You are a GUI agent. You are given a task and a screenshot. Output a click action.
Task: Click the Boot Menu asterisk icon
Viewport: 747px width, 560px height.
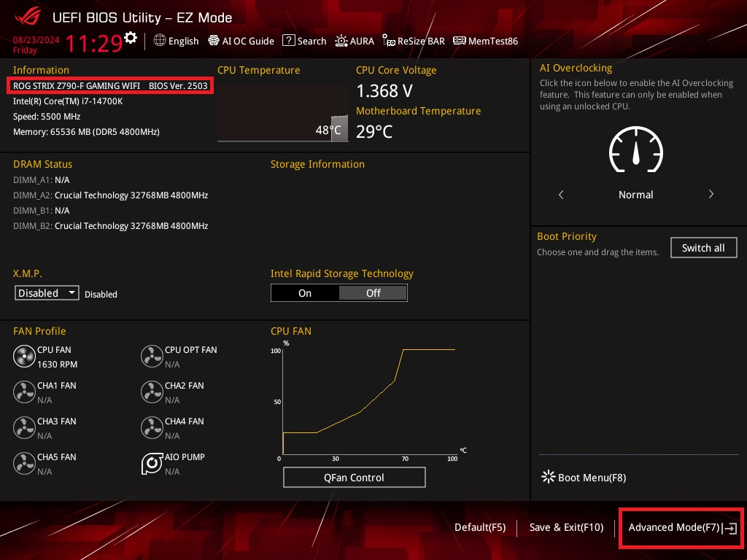pos(549,477)
